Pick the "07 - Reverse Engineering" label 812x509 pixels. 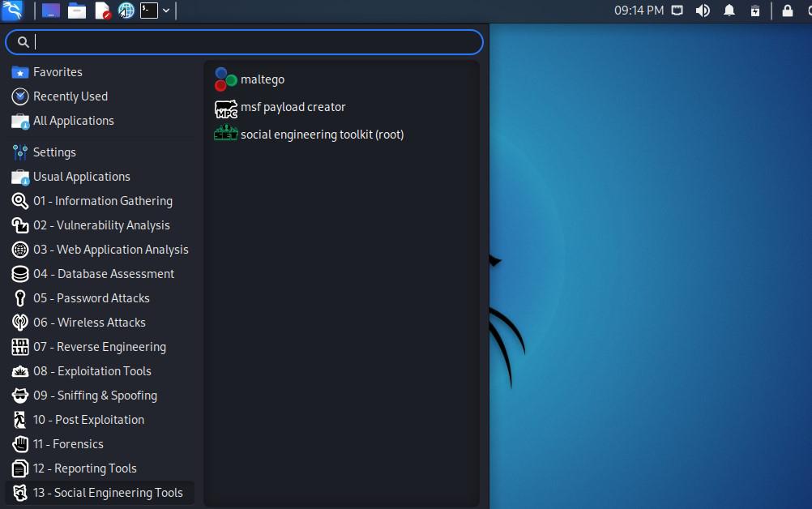click(x=100, y=347)
